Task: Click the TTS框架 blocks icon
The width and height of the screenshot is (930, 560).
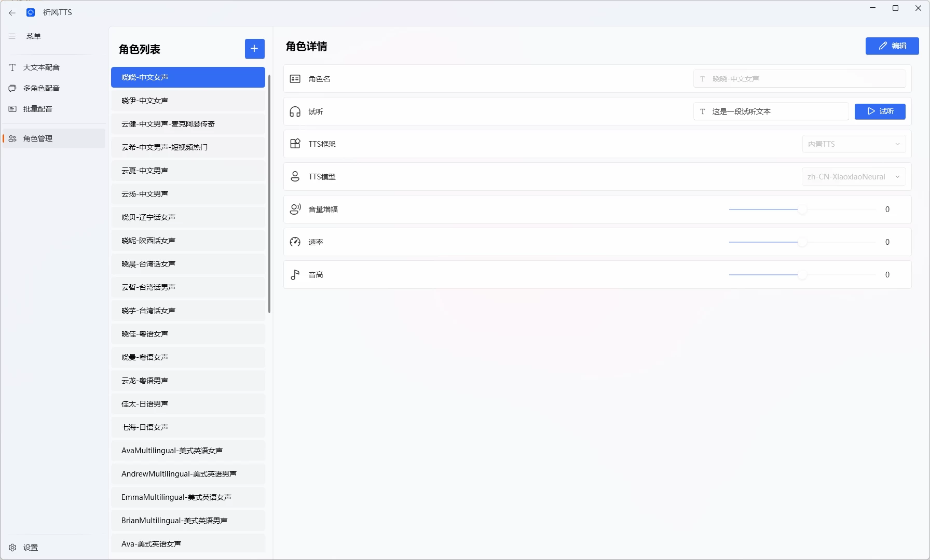Action: (x=295, y=144)
